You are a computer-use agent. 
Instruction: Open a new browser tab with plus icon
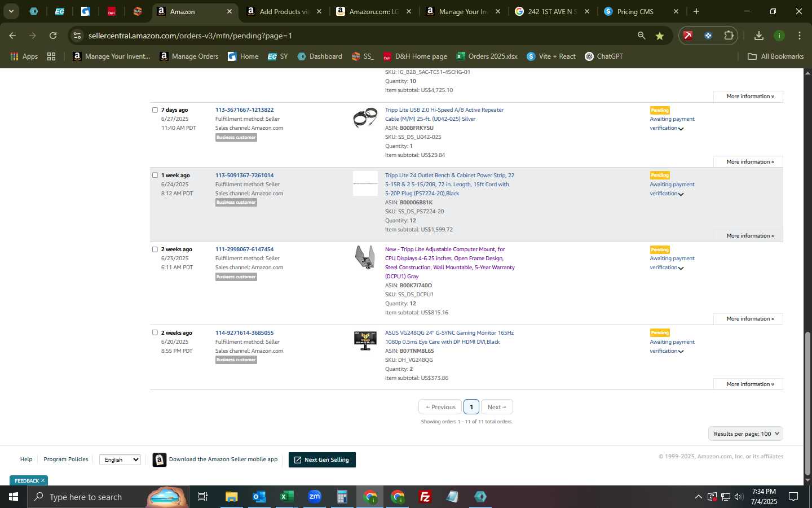coord(696,11)
